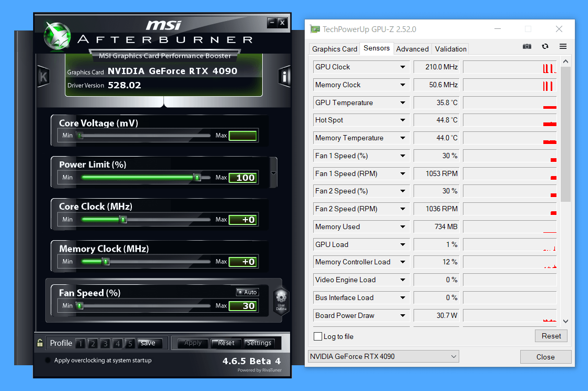Switch to the Advanced tab
The image size is (588, 391).
[x=412, y=49]
